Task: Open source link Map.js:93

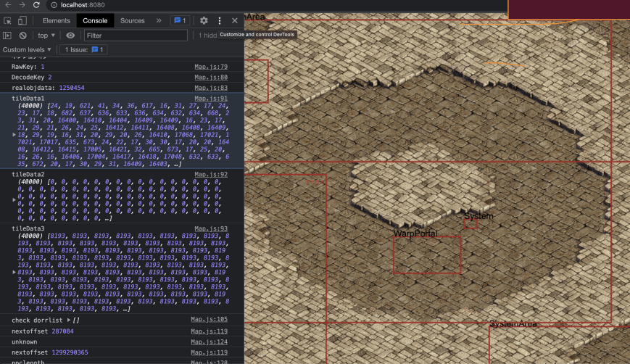Action: [x=211, y=228]
